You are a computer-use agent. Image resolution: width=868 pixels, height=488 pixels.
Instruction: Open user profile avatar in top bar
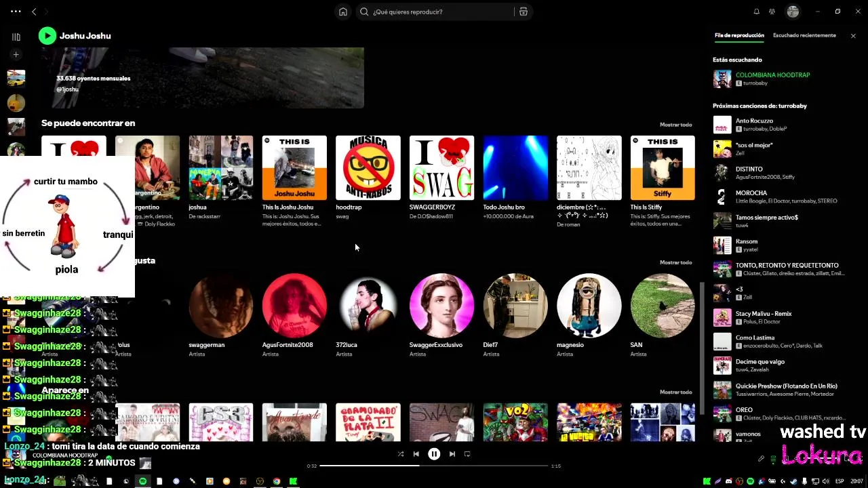793,12
